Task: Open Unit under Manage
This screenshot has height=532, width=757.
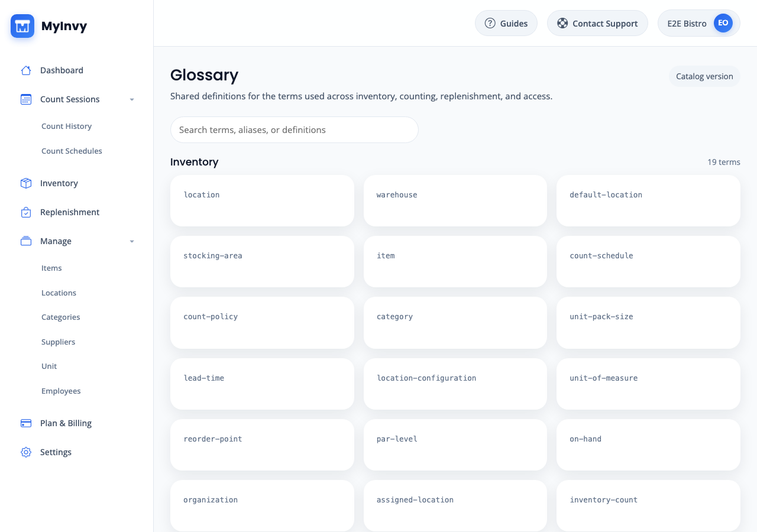Action: pos(49,366)
